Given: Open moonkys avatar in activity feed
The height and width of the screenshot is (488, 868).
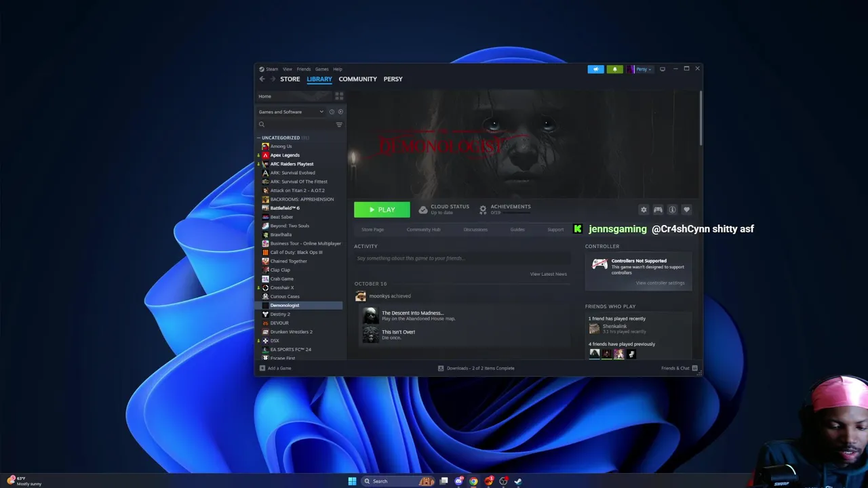Looking at the screenshot, I should (361, 296).
